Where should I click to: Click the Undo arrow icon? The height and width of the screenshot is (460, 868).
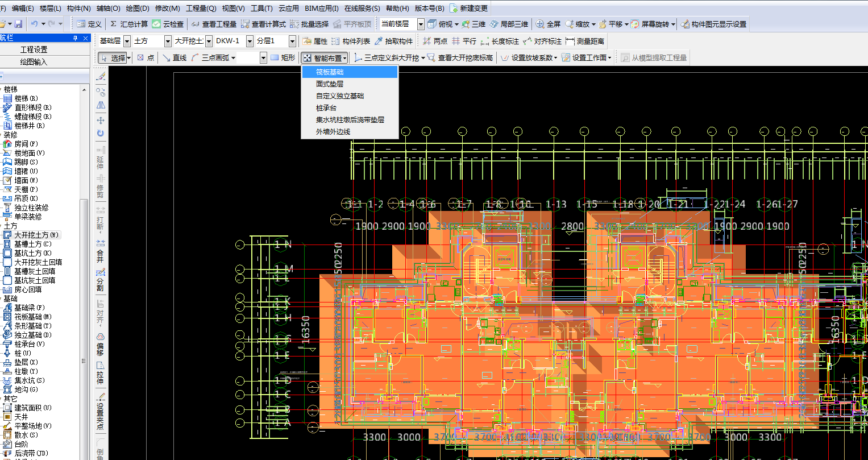click(35, 24)
